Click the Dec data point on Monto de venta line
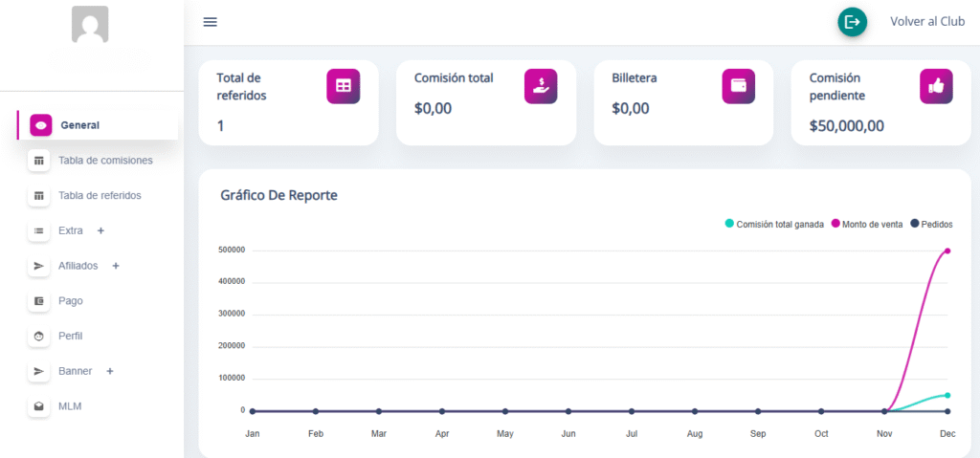The image size is (980, 458). (947, 251)
